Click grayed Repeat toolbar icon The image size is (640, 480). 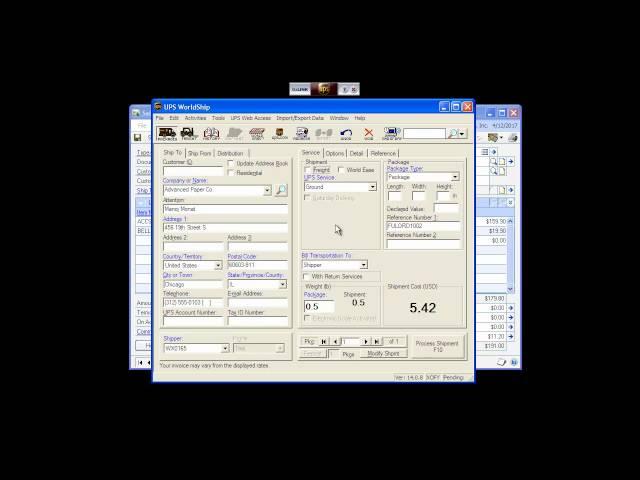tap(324, 133)
